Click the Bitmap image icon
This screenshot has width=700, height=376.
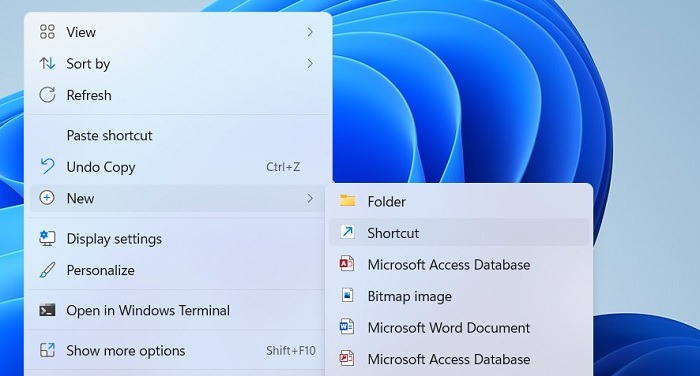click(347, 295)
